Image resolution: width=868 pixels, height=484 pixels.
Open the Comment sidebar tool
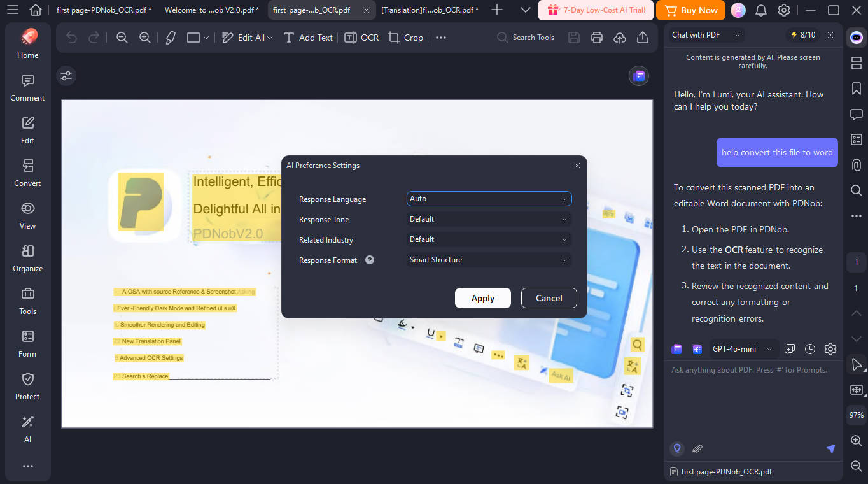27,89
